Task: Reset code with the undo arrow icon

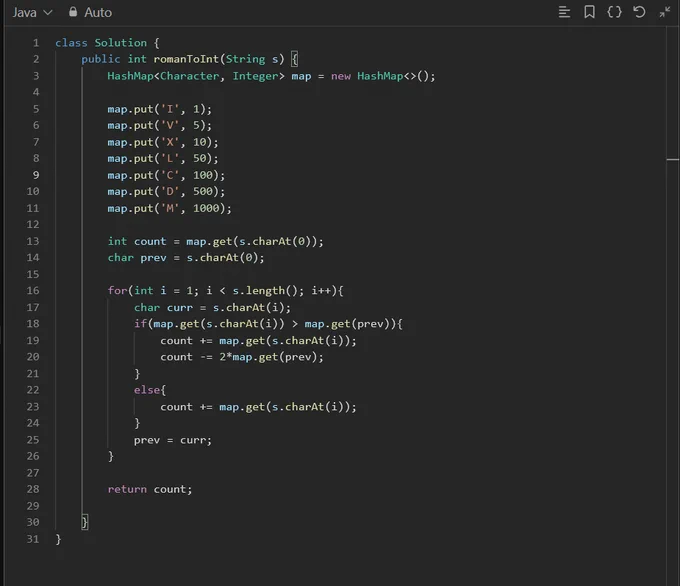Action: 639,12
